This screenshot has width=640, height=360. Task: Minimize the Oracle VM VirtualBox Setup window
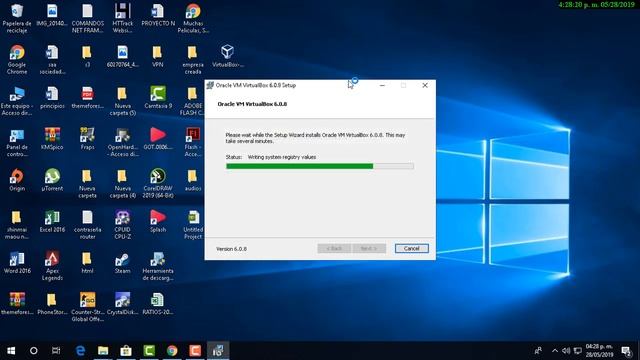(x=382, y=85)
